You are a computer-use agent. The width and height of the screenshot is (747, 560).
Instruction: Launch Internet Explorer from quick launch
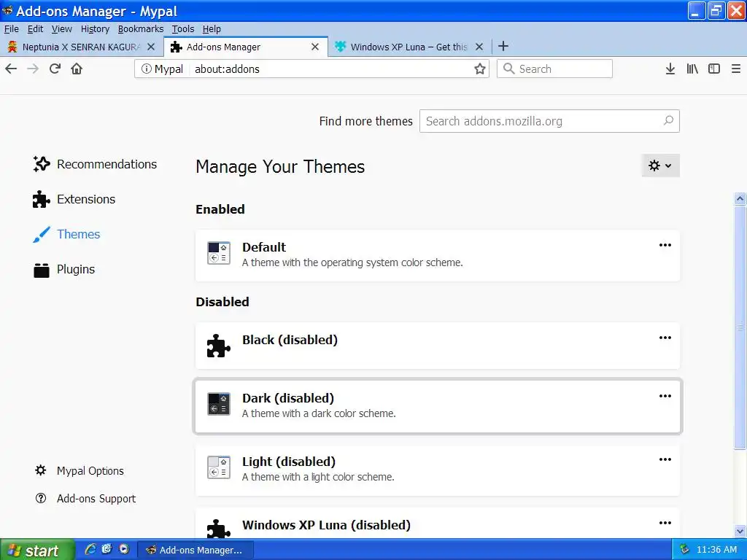[x=90, y=549]
